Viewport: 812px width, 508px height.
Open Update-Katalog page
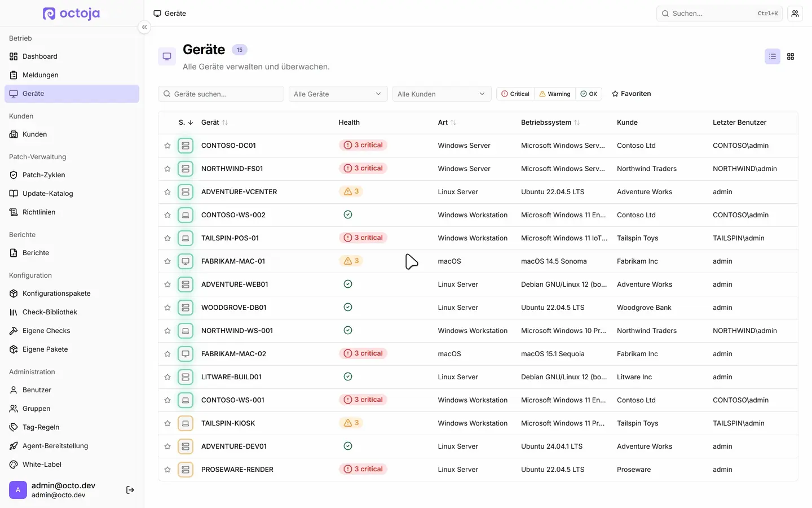coord(72,194)
